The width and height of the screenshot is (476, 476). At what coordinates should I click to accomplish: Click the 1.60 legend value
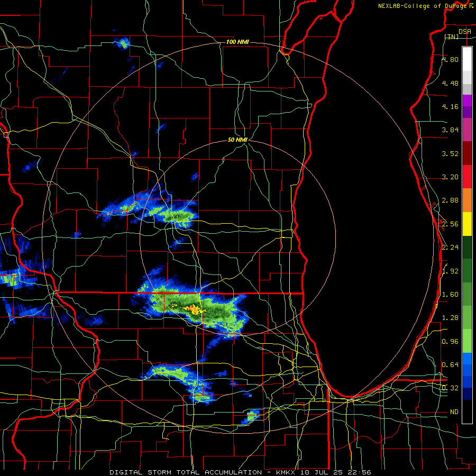click(450, 295)
